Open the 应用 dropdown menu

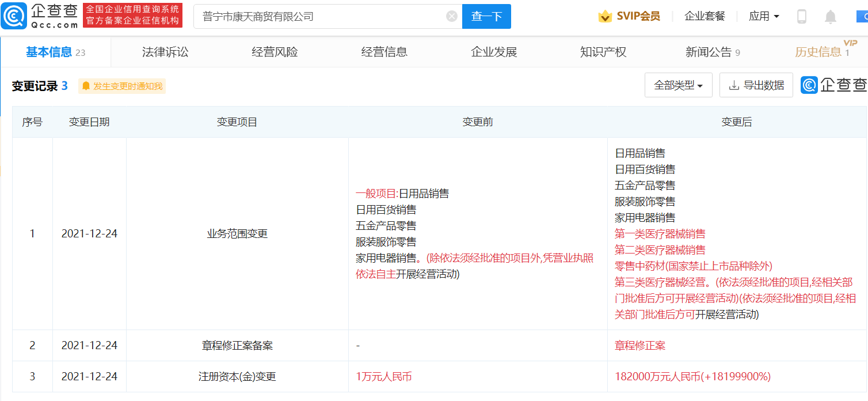tap(764, 16)
